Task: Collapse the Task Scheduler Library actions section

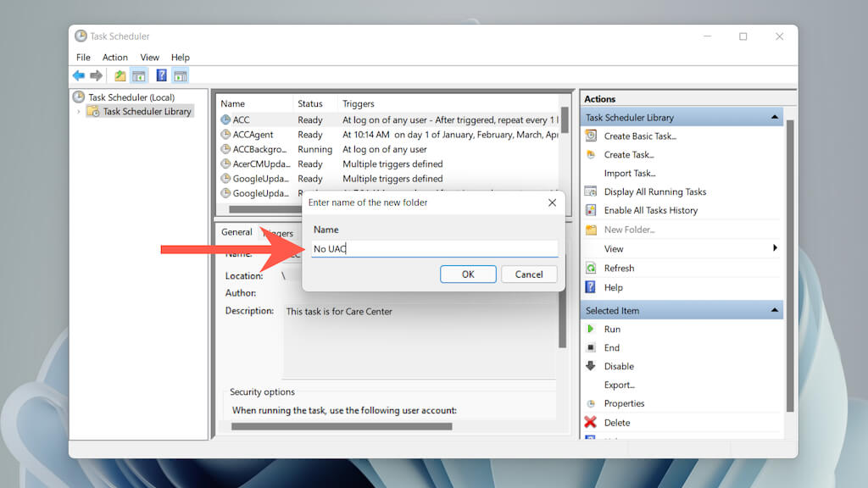Action: [775, 117]
